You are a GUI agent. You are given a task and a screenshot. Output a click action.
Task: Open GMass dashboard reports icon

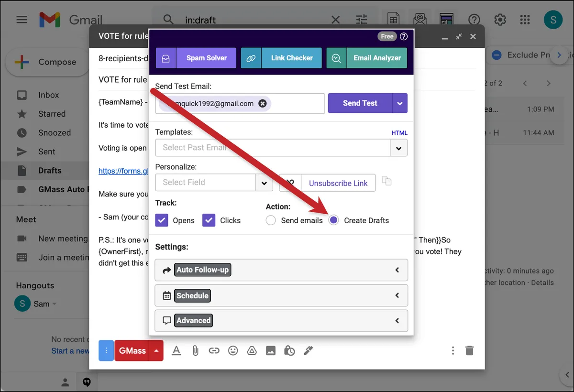coord(446,20)
